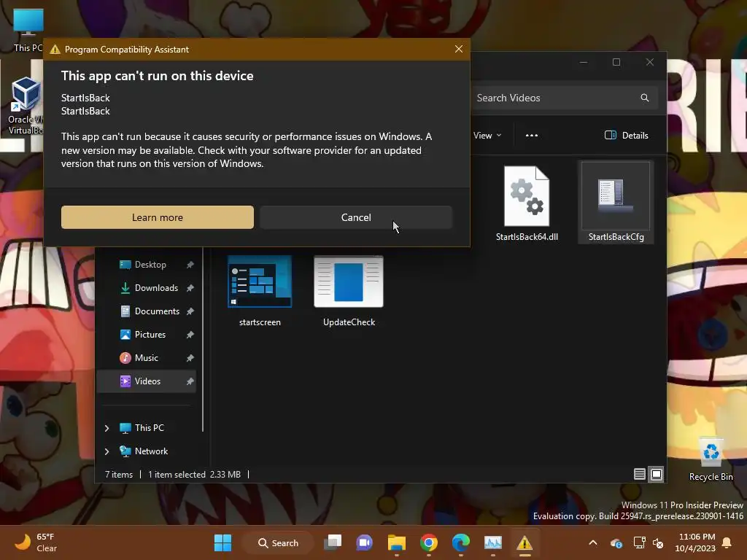Screen dimensions: 747x560
Task: Go to Pictures in the sidebar
Action: (x=146, y=334)
